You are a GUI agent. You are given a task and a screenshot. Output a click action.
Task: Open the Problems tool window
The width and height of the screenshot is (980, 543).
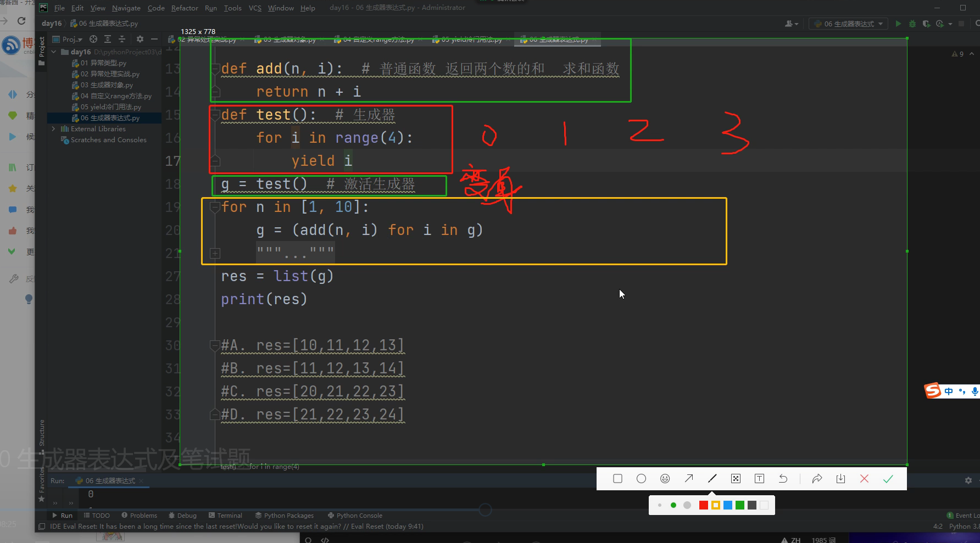pyautogui.click(x=140, y=516)
